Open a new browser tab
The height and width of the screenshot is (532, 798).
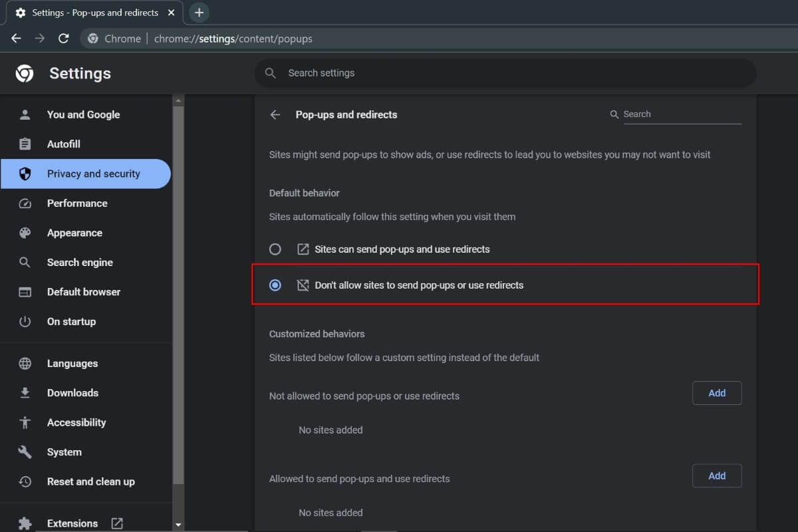click(x=198, y=12)
